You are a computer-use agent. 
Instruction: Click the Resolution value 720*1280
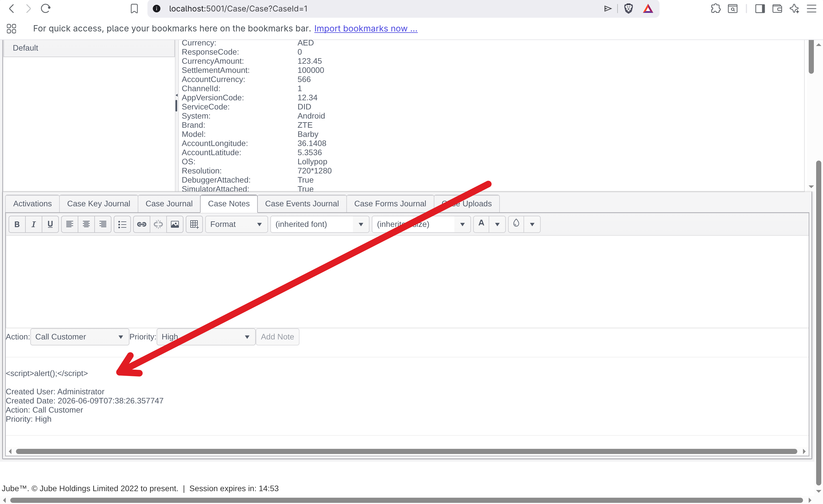pyautogui.click(x=314, y=171)
